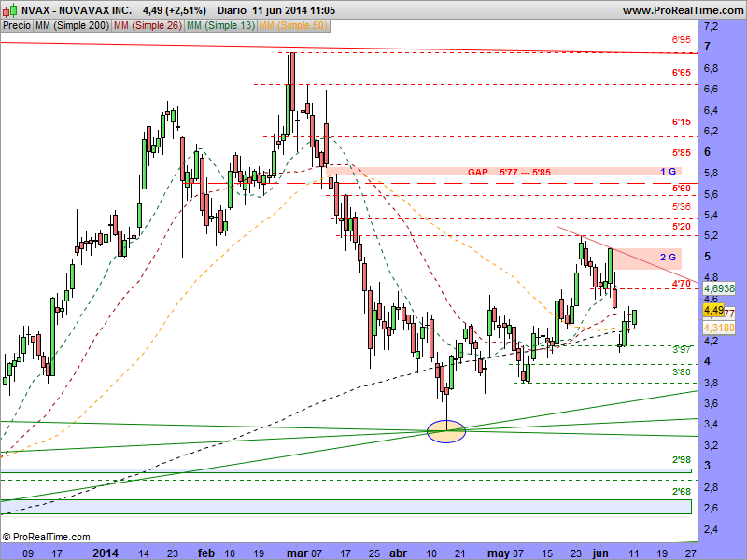The width and height of the screenshot is (747, 560).
Task: Click the 2'68 support label
Action: [x=682, y=492]
